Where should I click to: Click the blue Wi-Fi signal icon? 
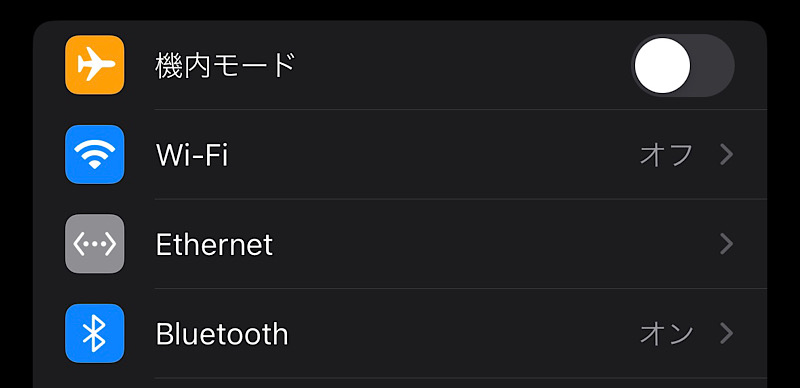pyautogui.click(x=94, y=154)
